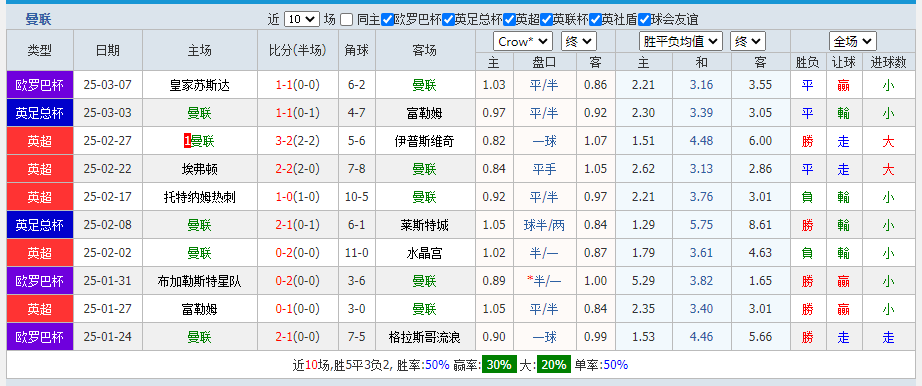922x386 pixels.
Task: Open the 全场 full-time dropdown
Action: 853,41
